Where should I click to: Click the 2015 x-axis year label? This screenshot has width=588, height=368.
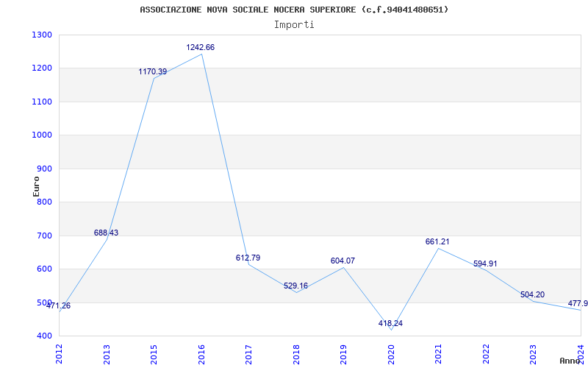(x=154, y=354)
